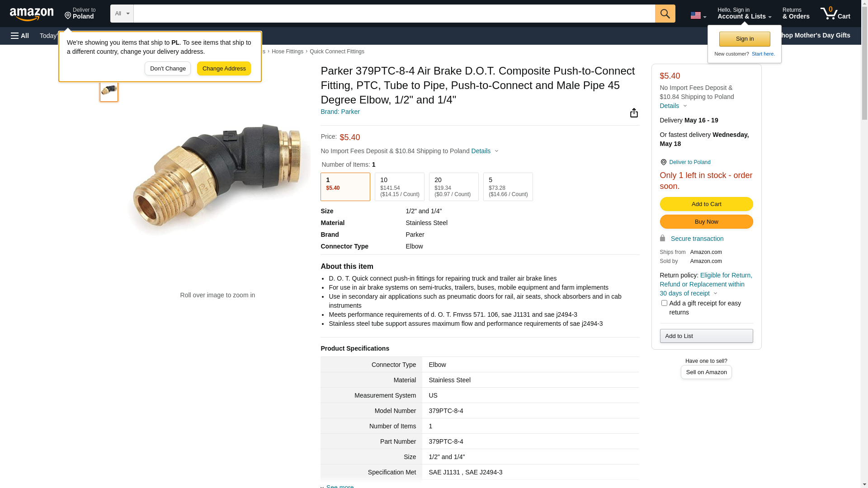Expand shipping Details under the price
Image resolution: width=868 pixels, height=488 pixels.
click(485, 151)
